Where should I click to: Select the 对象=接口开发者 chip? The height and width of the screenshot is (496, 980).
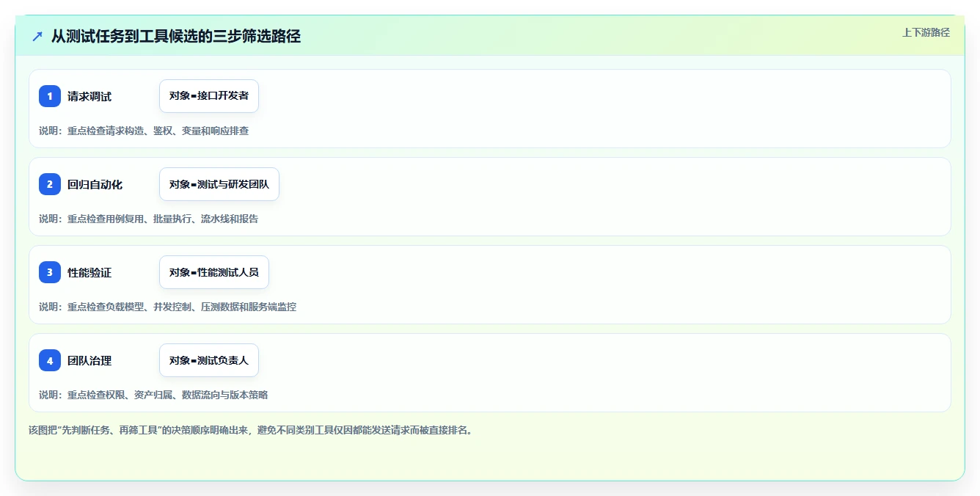tap(209, 96)
